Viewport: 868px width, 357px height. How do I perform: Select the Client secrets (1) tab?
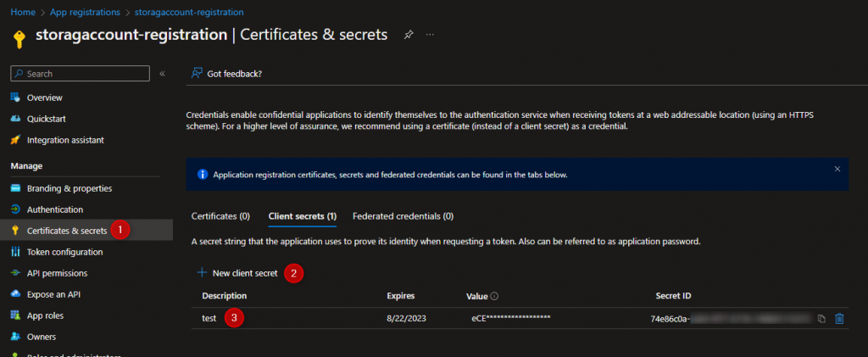303,216
